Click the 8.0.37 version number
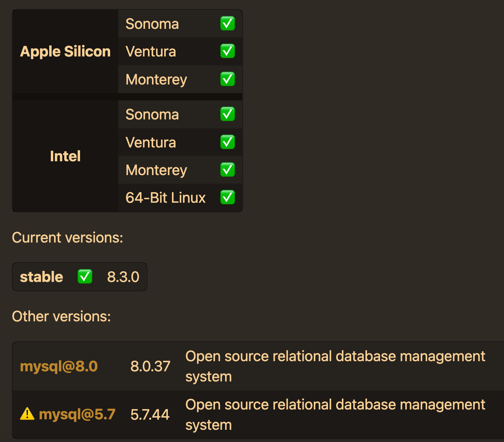This screenshot has height=442, width=504. tap(150, 366)
